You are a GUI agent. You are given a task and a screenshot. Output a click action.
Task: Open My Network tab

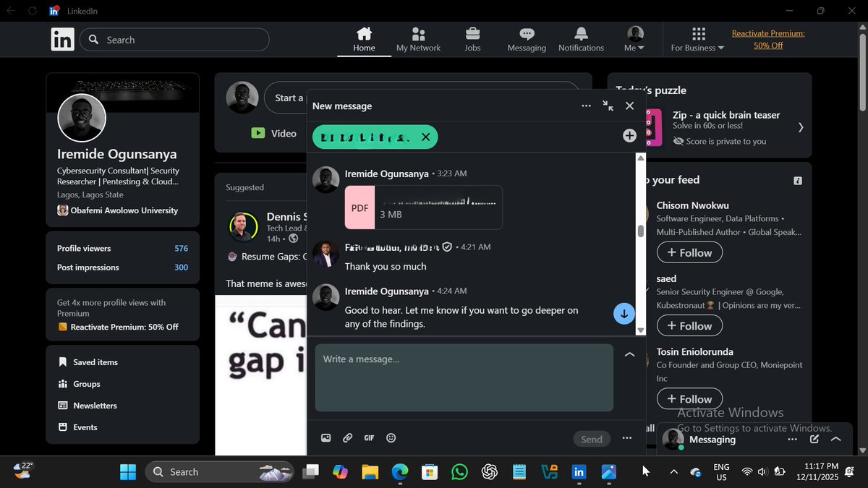point(418,39)
